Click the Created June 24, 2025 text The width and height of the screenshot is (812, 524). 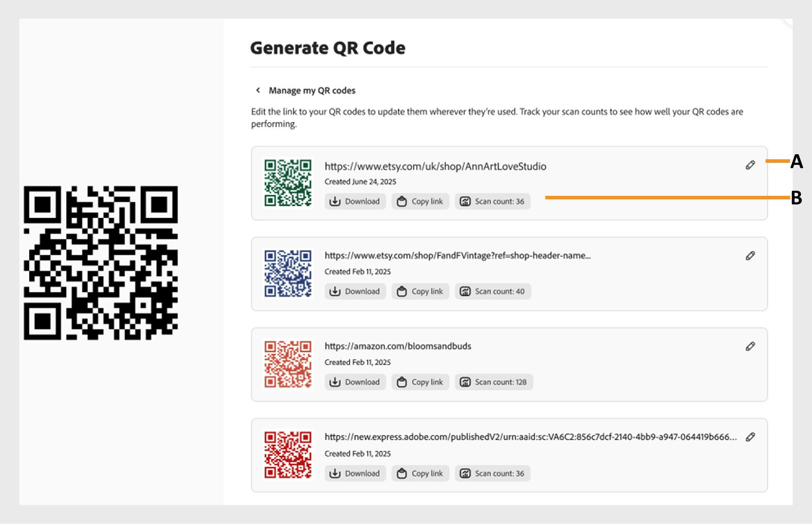pos(360,182)
